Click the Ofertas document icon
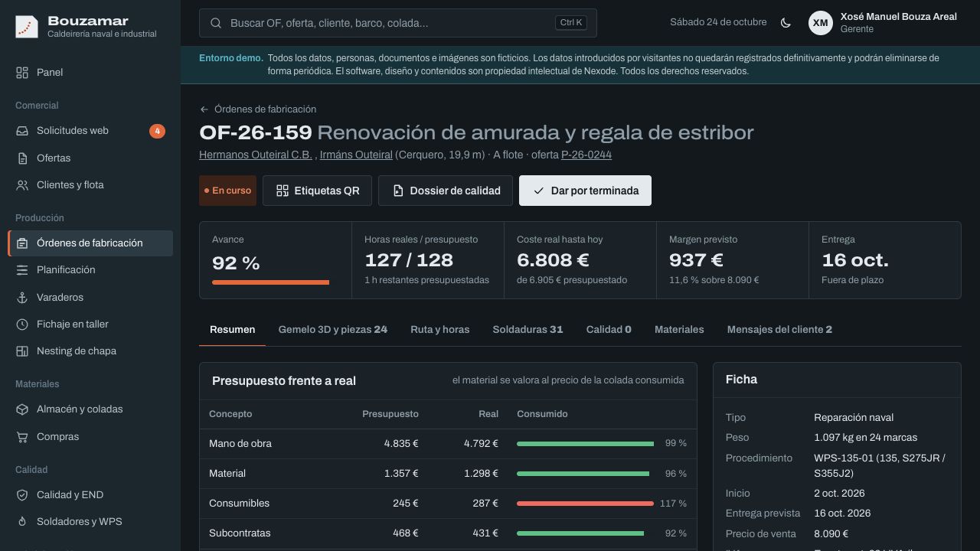 click(x=22, y=158)
